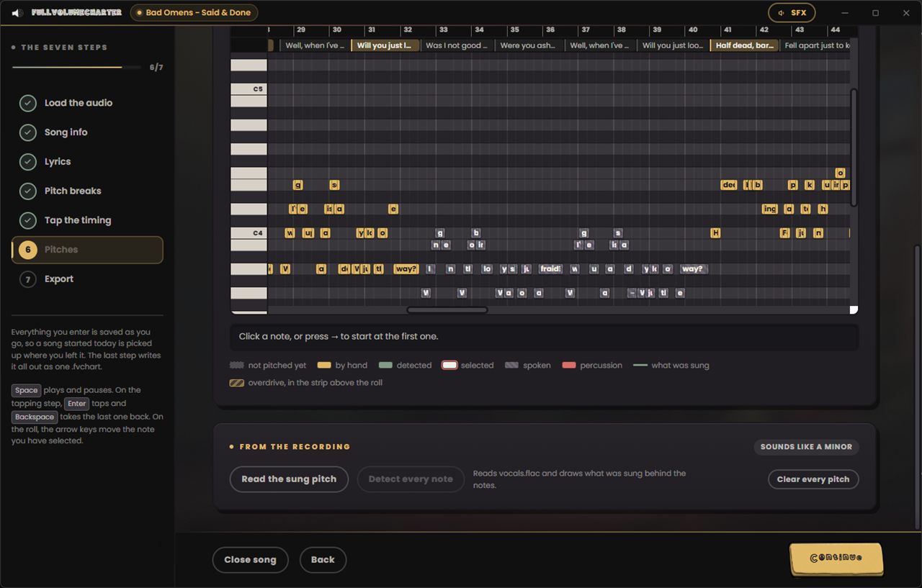922x588 pixels.
Task: Click the main page vertical scrollbar
Action: (x=918, y=386)
